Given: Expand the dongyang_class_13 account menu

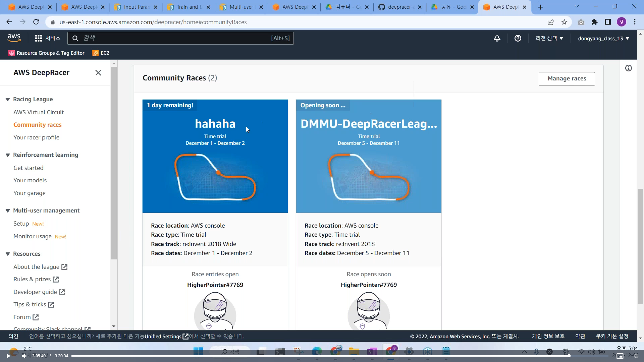Looking at the screenshot, I should click(x=603, y=38).
